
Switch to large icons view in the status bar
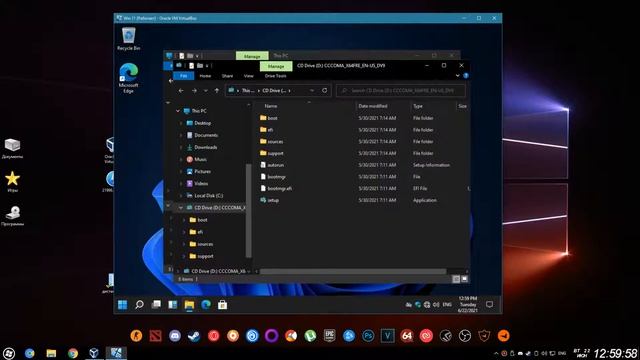464,279
